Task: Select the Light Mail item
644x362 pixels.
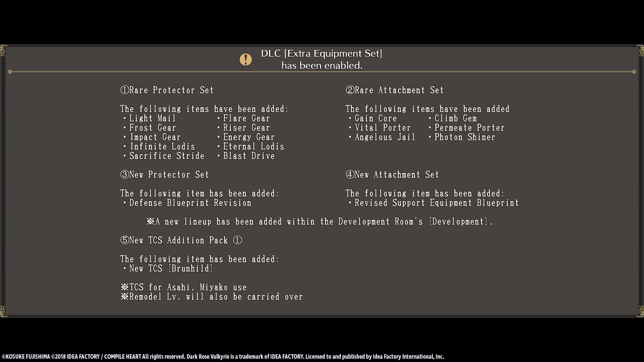Action: point(152,118)
